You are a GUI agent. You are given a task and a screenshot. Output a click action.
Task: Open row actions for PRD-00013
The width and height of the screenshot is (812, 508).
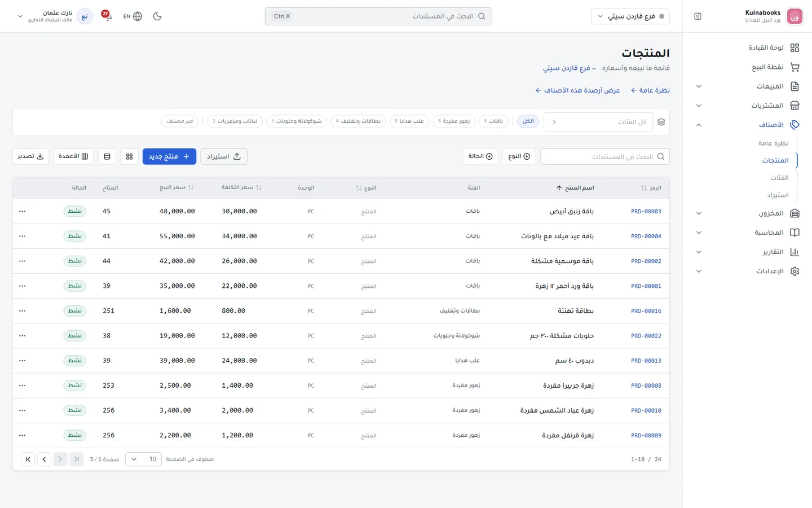pos(23,361)
